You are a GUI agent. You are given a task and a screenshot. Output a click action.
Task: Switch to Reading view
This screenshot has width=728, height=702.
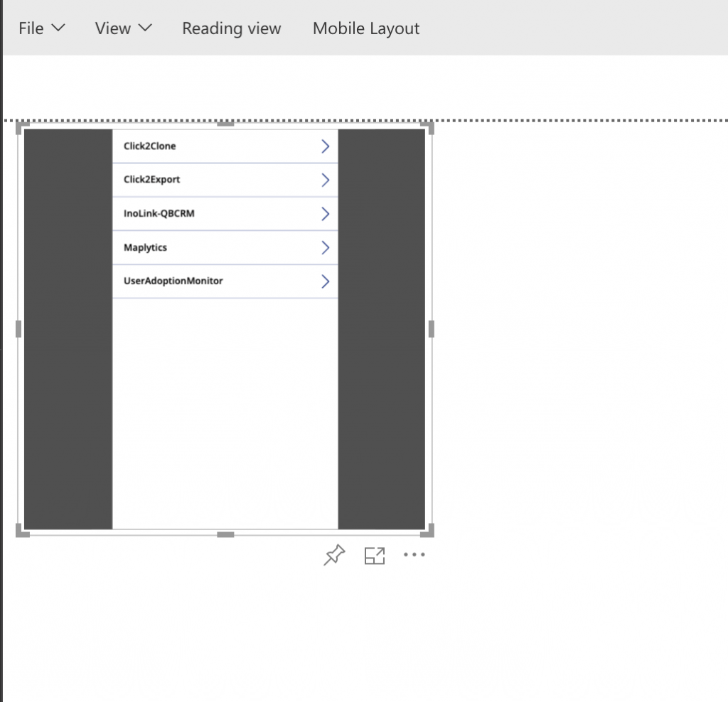[x=231, y=28]
